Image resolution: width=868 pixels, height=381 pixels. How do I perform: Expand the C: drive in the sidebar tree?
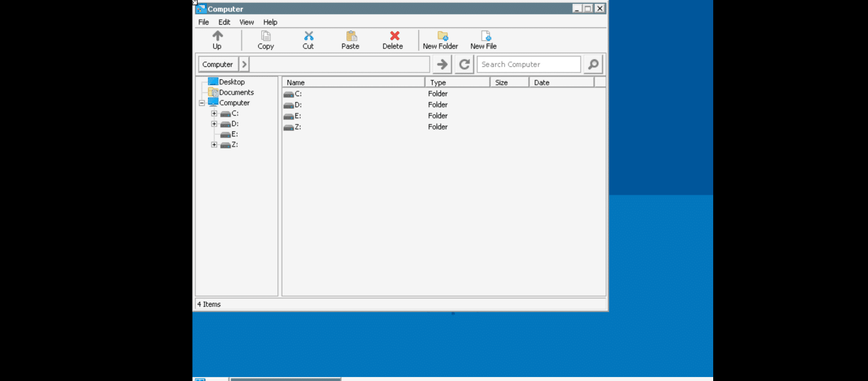[x=214, y=113]
